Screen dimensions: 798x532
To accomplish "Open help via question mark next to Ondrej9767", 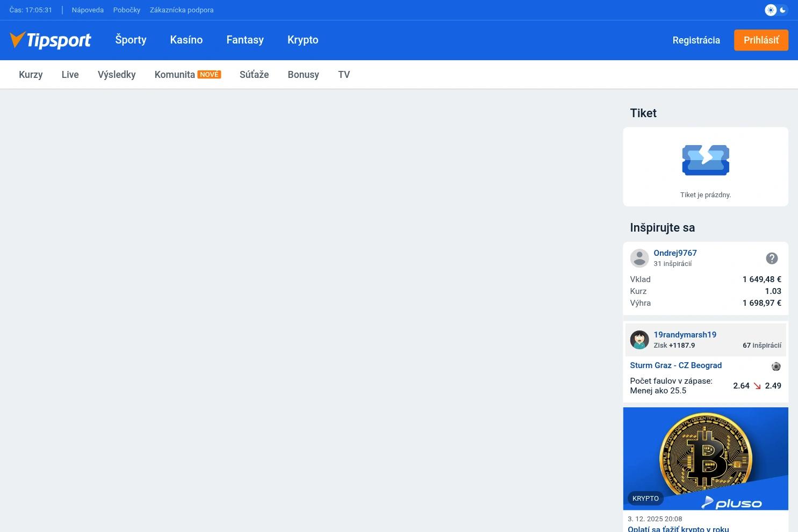I will 772,258.
